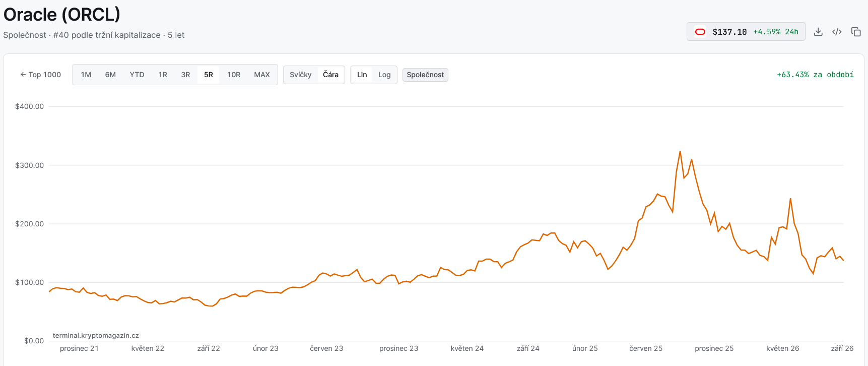
Task: Switch to the 10R range
Action: click(234, 75)
